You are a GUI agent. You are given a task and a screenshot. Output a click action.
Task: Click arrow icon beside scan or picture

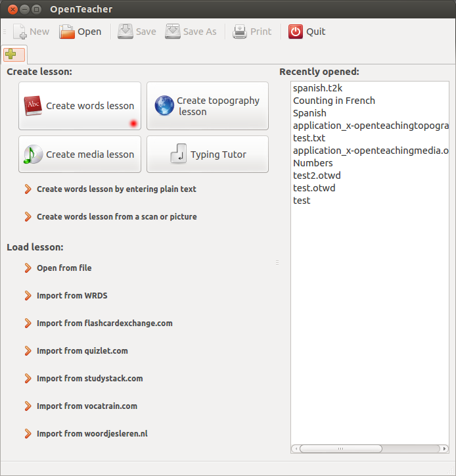pos(28,217)
